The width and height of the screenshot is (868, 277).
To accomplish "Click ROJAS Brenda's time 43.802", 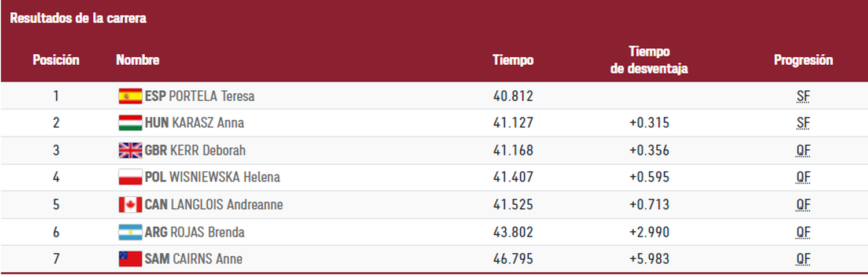I will click(513, 232).
